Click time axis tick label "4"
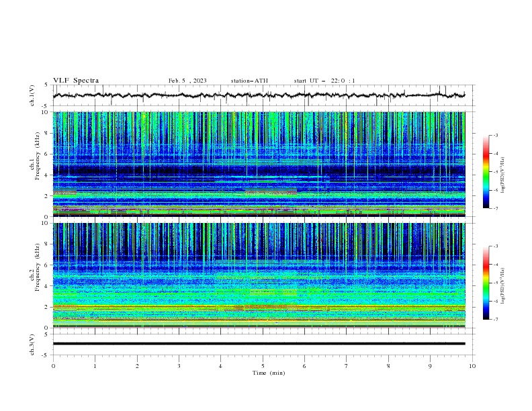Image resolution: width=532 pixels, height=411 pixels. click(x=221, y=366)
